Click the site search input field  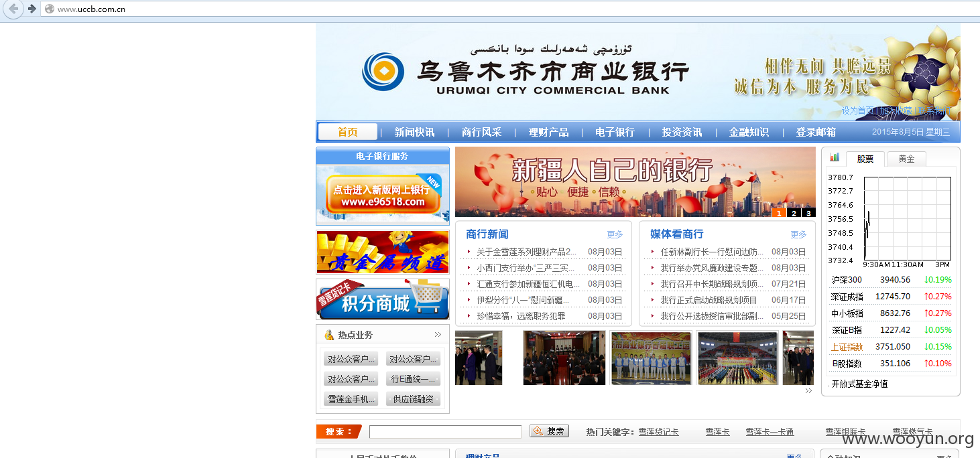tap(445, 432)
